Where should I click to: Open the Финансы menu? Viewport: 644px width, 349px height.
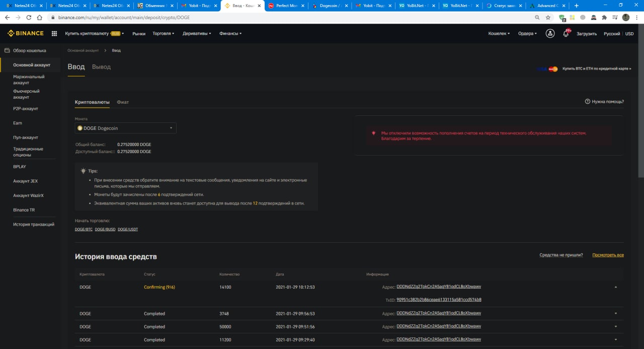point(230,34)
